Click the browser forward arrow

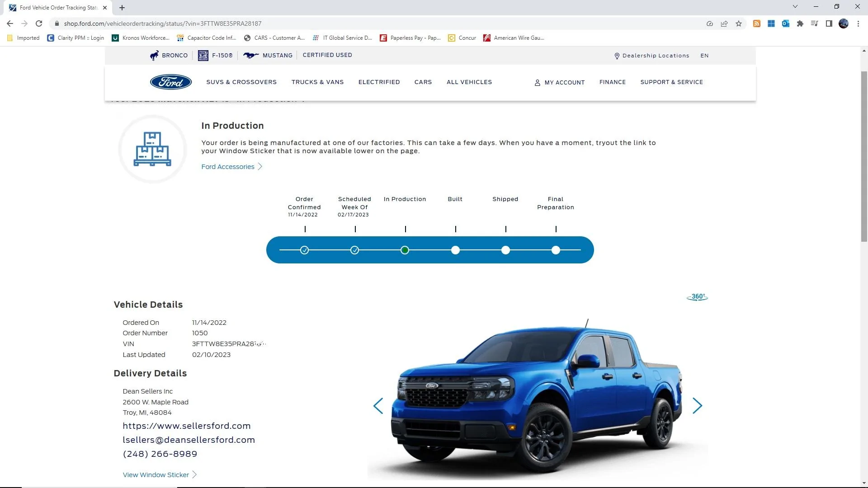click(x=24, y=23)
